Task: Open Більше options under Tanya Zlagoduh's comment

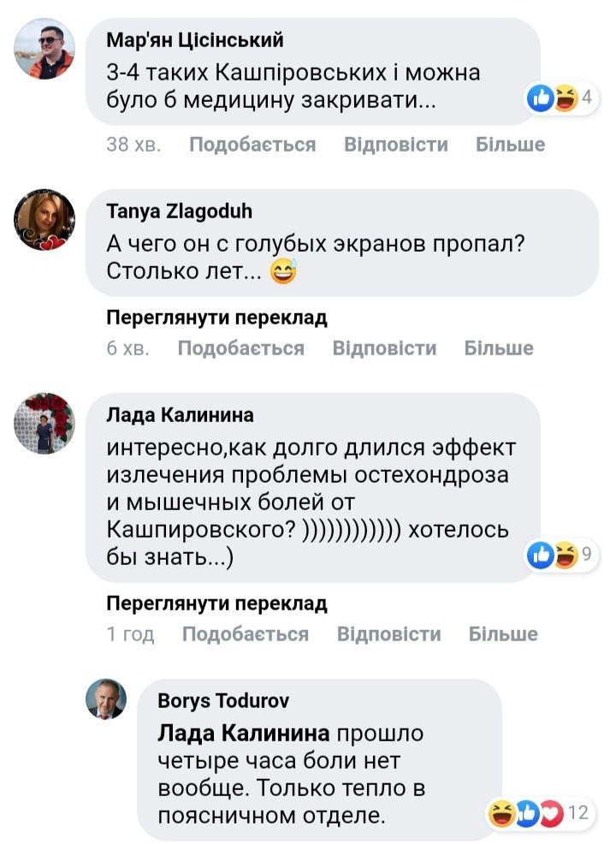Action: 499,348
